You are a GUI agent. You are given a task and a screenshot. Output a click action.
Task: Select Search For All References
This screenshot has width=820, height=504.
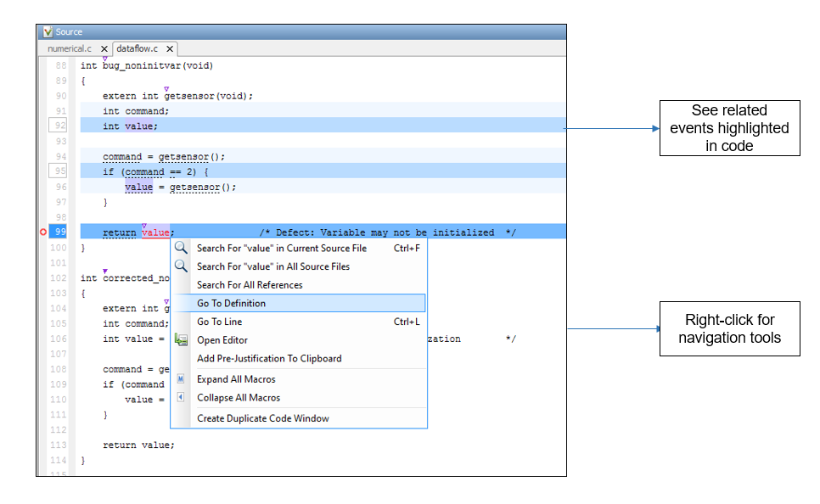[x=250, y=285]
